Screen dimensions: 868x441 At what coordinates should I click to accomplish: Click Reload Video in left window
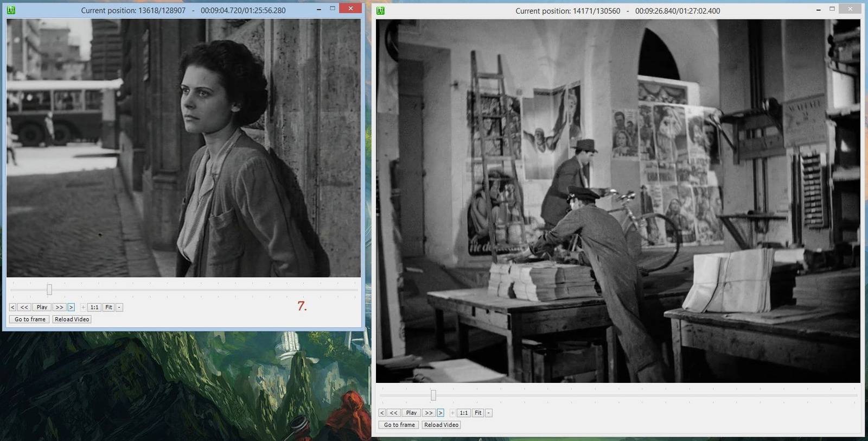point(72,319)
